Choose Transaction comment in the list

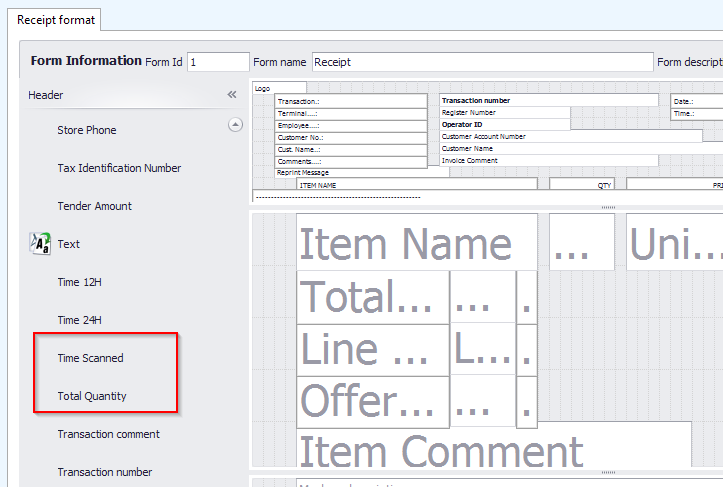(x=109, y=434)
